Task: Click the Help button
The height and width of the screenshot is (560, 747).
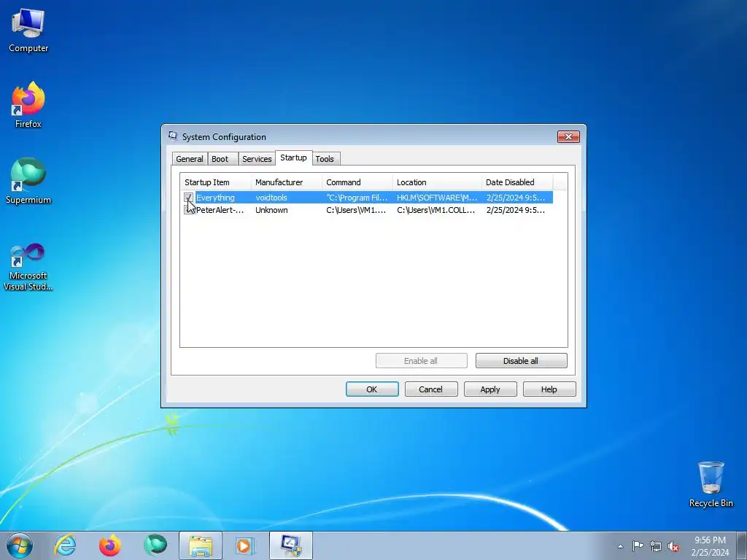Action: (549, 389)
